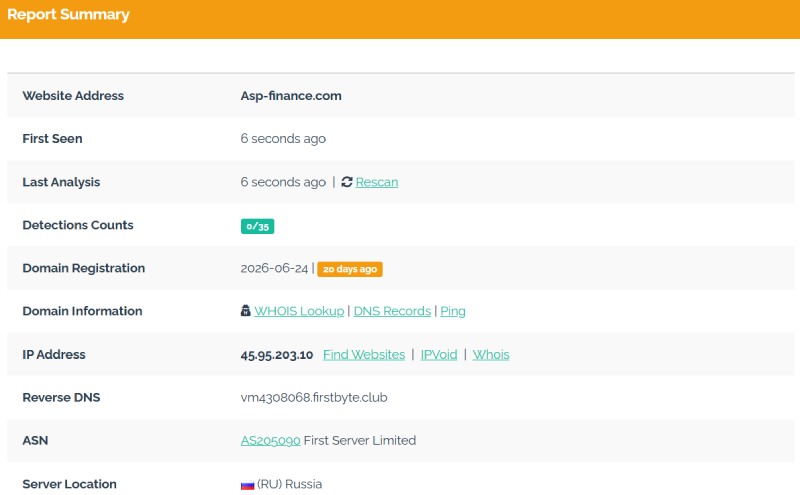Open Find Websites link
Screen dimensions: 800x495
[x=364, y=354]
